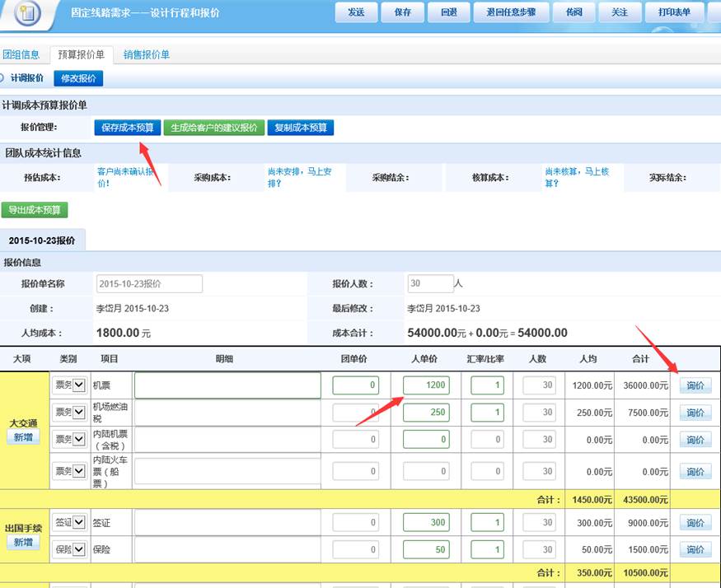Click the 人单价 field showing 300
The image size is (721, 588).
(x=426, y=522)
